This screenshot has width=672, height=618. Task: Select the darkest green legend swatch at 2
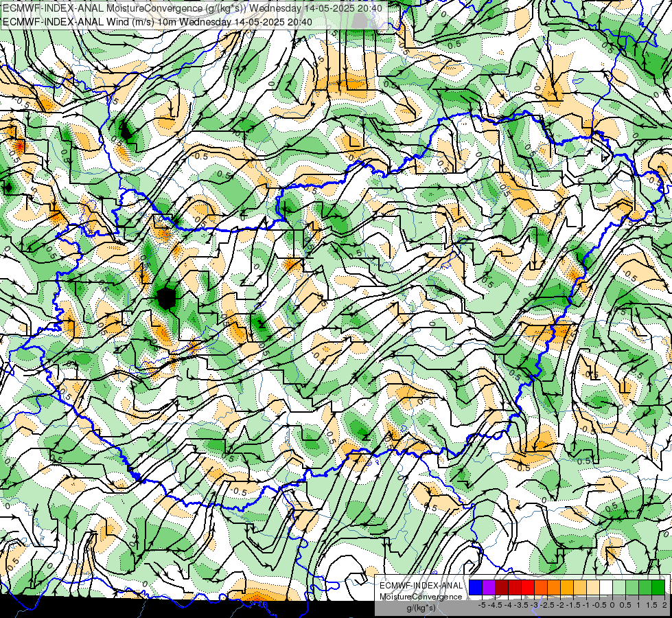(658, 587)
